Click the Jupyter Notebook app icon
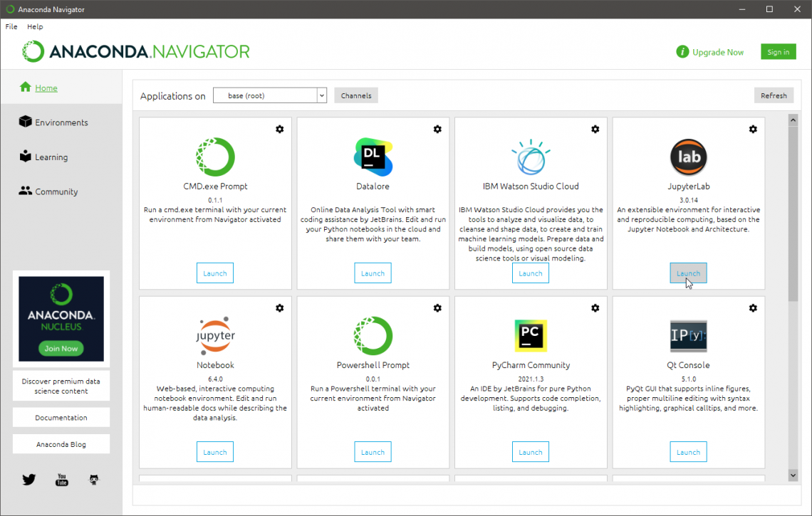 214,335
